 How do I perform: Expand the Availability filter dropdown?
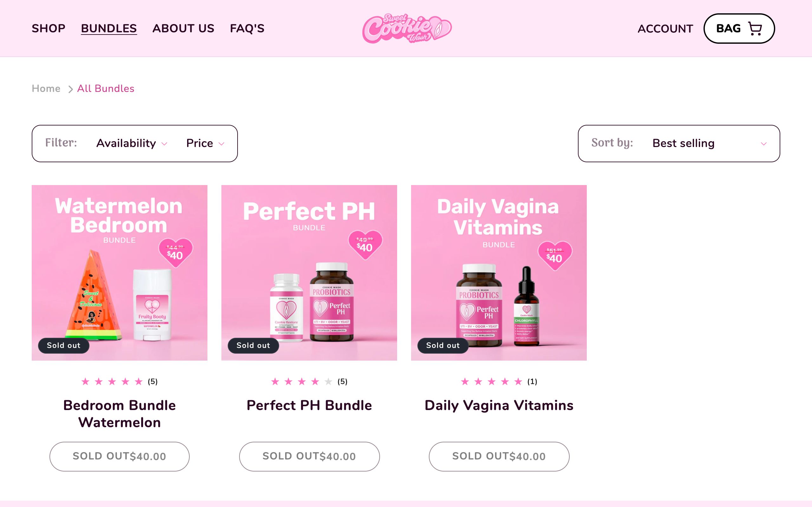(132, 143)
